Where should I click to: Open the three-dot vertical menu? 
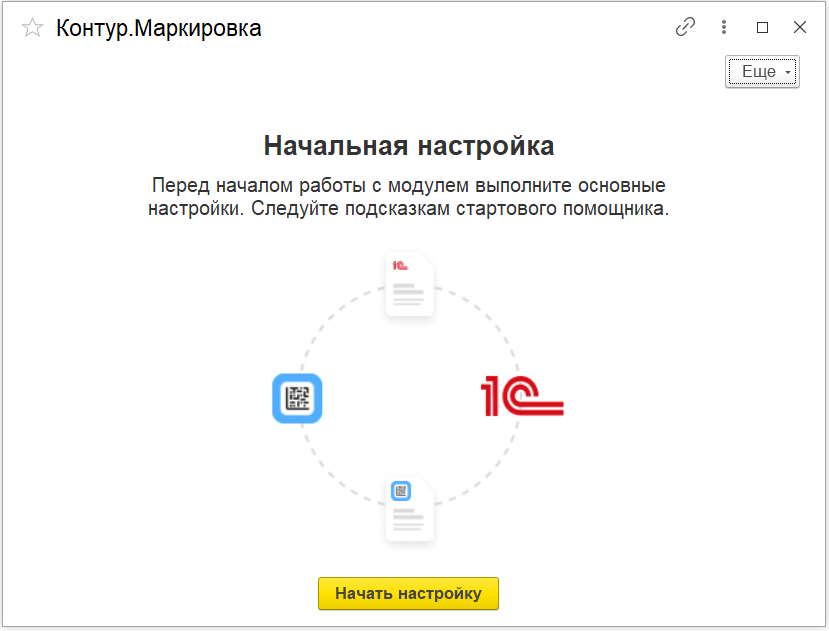click(x=724, y=28)
